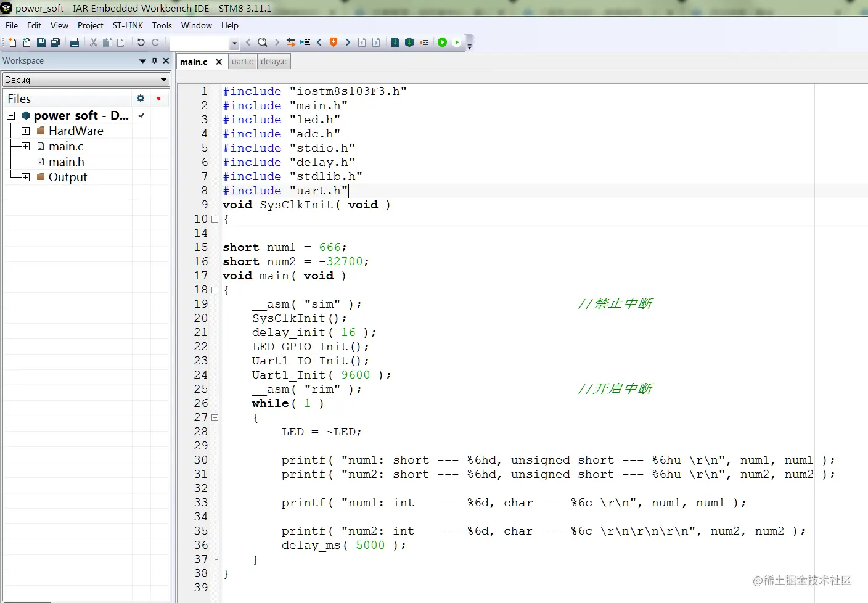Click the Find Previous arrow left of magnifier
Image resolution: width=868 pixels, height=603 pixels.
[248, 43]
